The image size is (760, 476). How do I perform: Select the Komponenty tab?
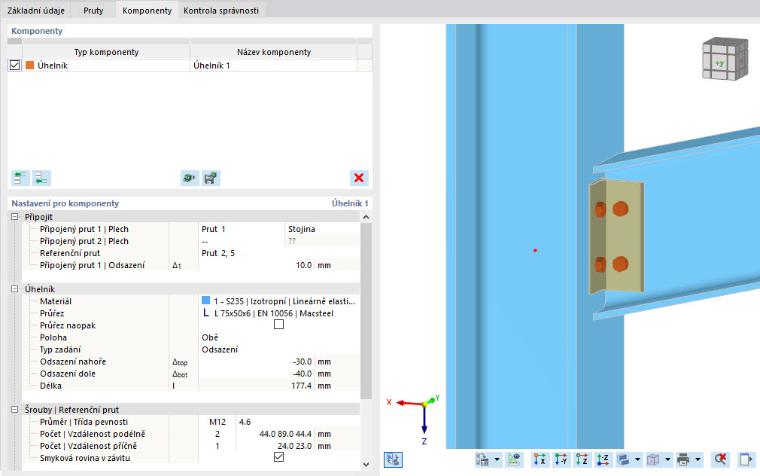[x=147, y=10]
